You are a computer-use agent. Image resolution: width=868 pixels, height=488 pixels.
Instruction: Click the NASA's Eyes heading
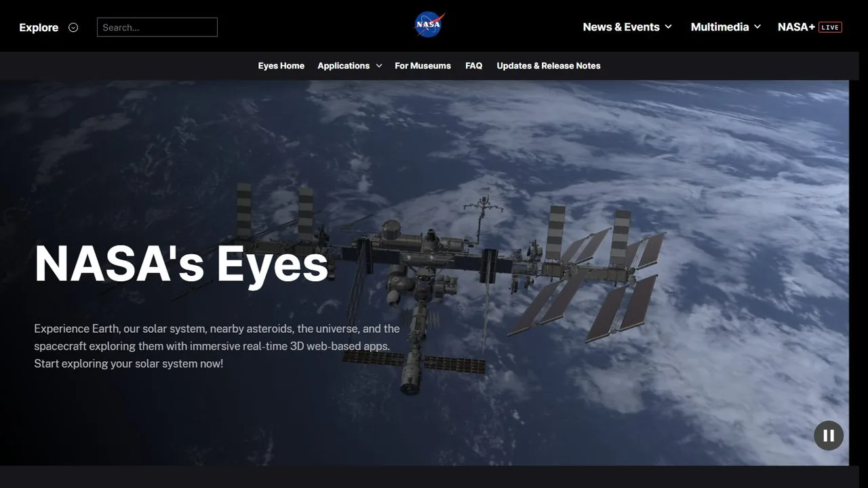(181, 264)
